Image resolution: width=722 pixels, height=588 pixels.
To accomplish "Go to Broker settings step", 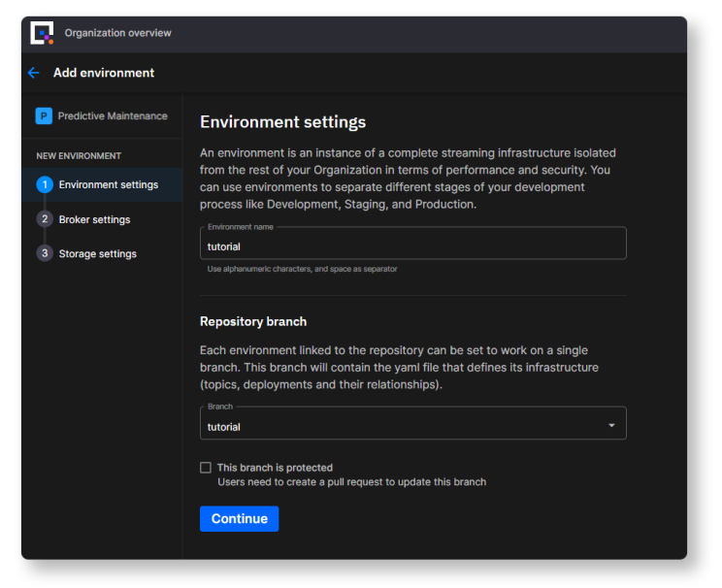I will pos(94,219).
